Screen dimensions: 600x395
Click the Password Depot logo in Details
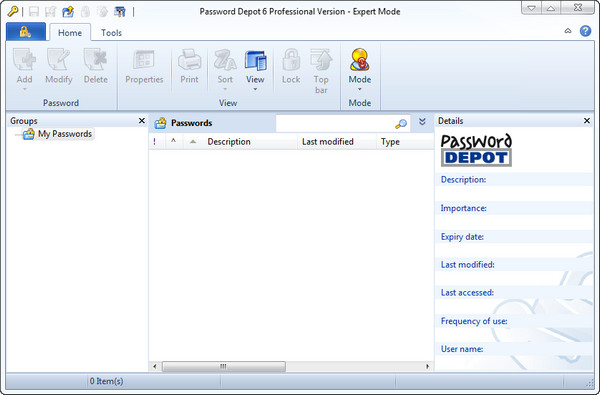pos(476,150)
